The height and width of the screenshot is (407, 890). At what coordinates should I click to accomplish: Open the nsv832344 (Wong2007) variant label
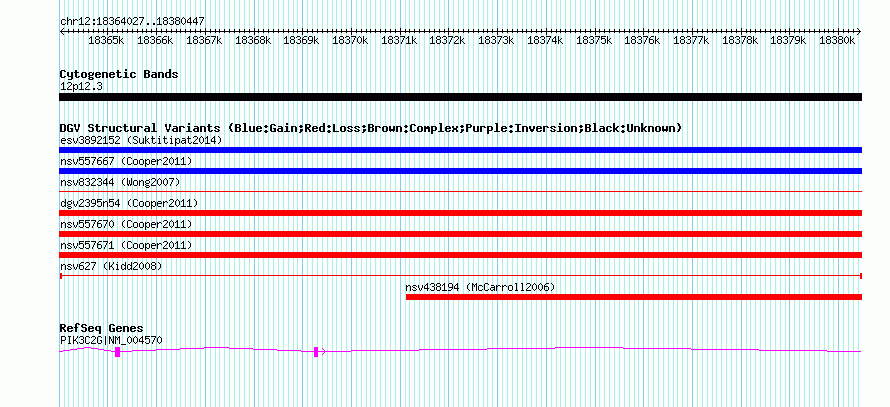pos(120,182)
